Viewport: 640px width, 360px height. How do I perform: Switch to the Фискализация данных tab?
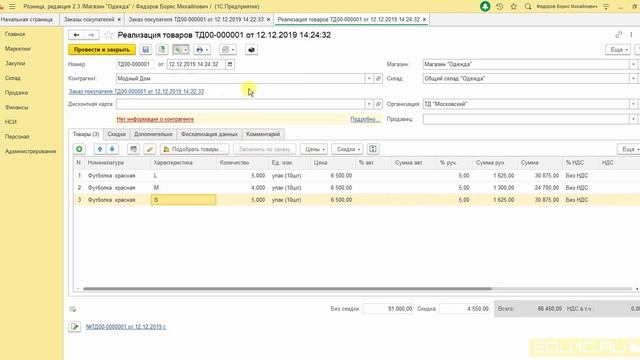tap(209, 134)
